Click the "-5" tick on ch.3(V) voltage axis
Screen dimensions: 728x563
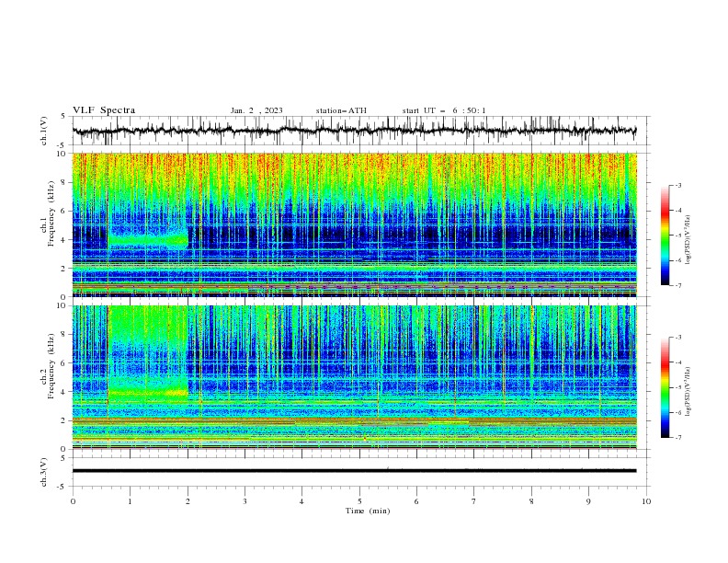pos(62,487)
